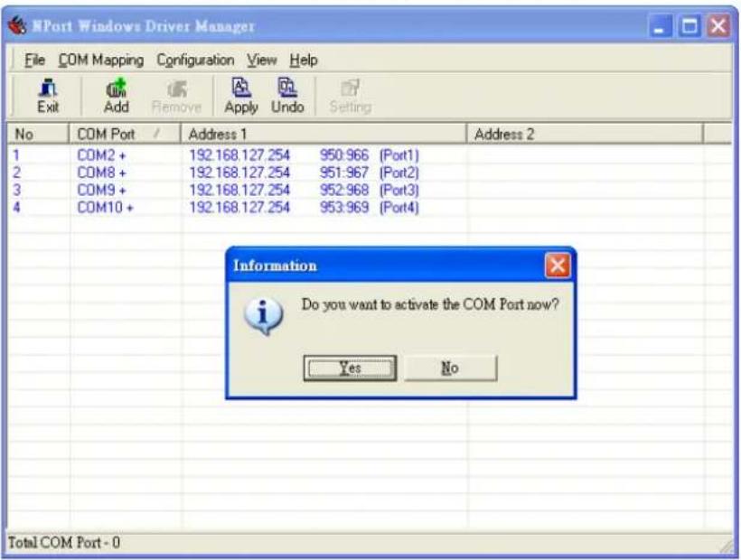Click the NPort app icon in title bar
Screen dimensions: 741x560
coord(17,25)
